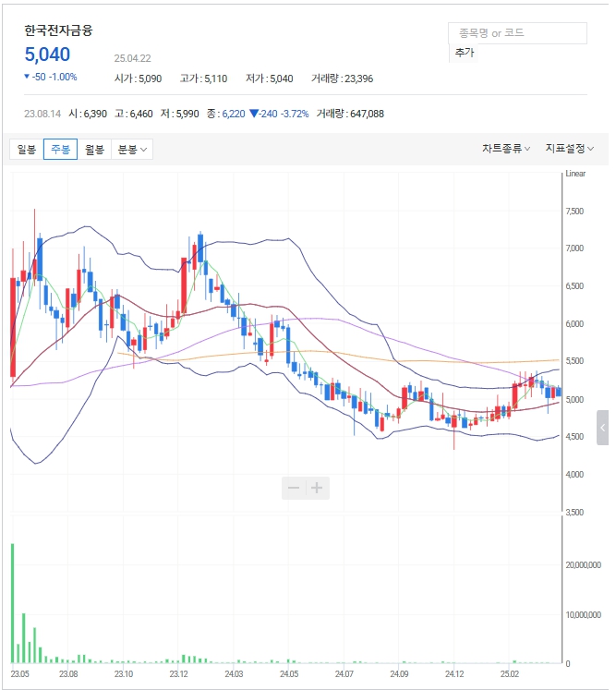This screenshot has height=690, width=616.
Task: Click the 5,500 price axis label
Action: click(x=574, y=361)
